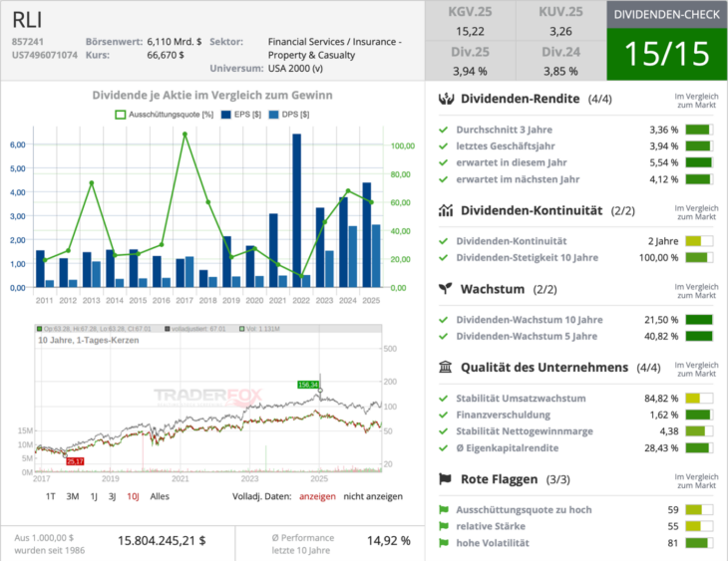This screenshot has width=728, height=561.
Task: Show fully adjusted data via anzeigen
Action: click(317, 496)
